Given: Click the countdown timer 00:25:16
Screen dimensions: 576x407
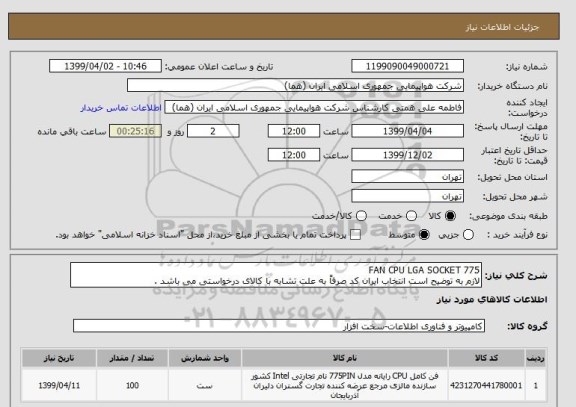Looking at the screenshot, I should (136, 131).
